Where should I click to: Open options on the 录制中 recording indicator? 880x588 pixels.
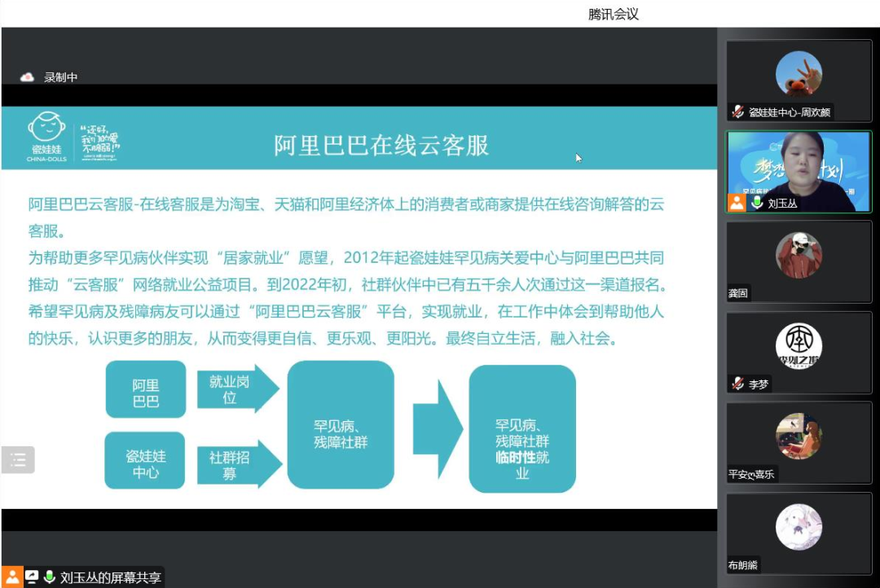[60, 76]
